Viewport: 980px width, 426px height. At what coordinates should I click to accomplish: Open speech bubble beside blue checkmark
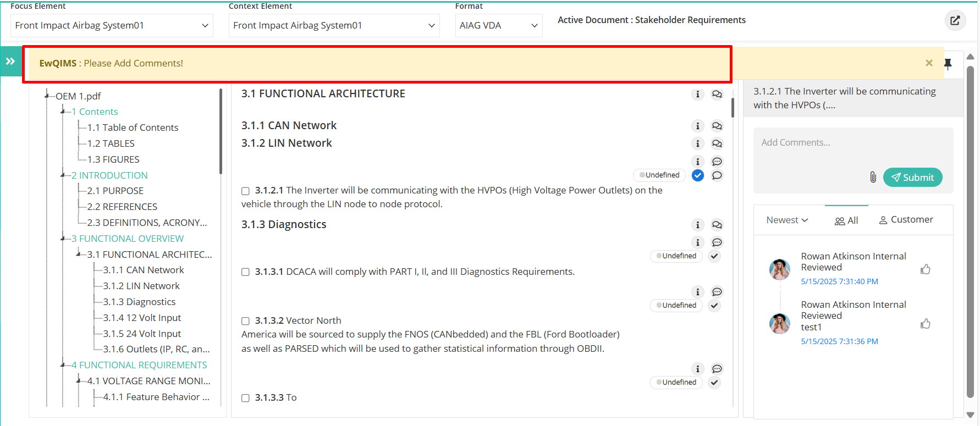click(x=717, y=175)
